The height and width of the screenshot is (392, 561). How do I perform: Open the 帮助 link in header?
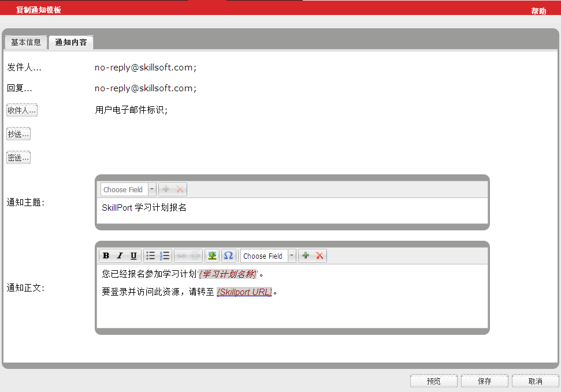click(538, 11)
